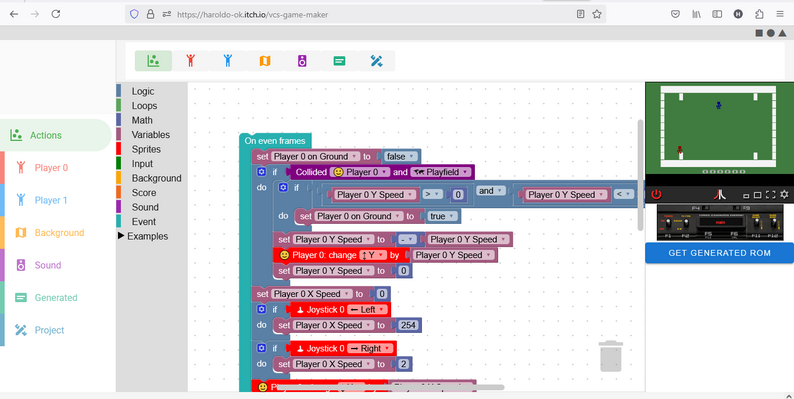The width and height of the screenshot is (794, 399).
Task: Switch the emulator to full screen
Action: 771,194
